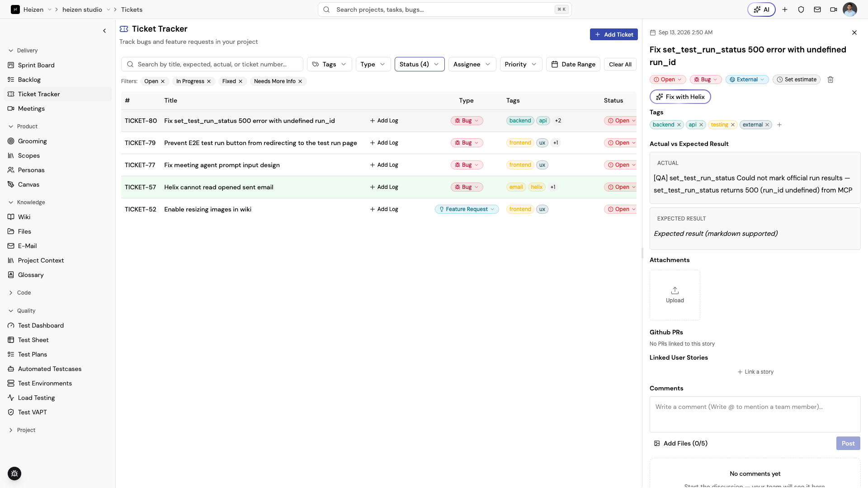The width and height of the screenshot is (868, 488).
Task: Add Log for TICKET-57
Action: [x=384, y=187]
